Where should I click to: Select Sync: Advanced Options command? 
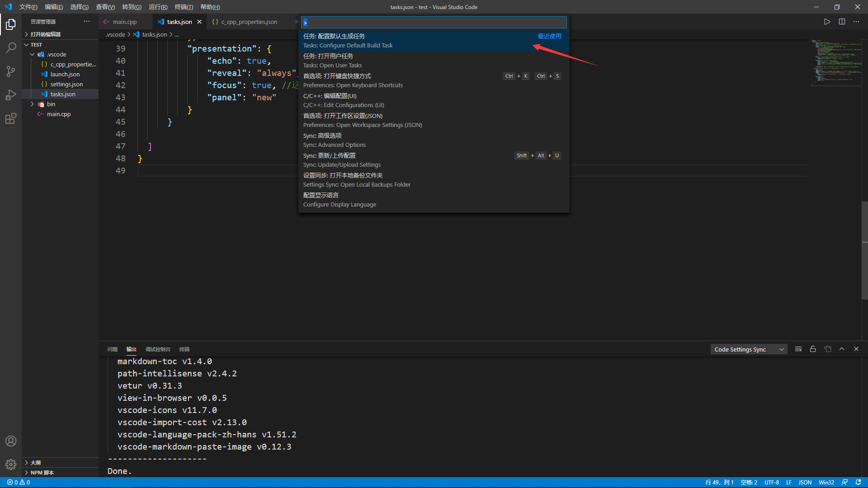(434, 140)
